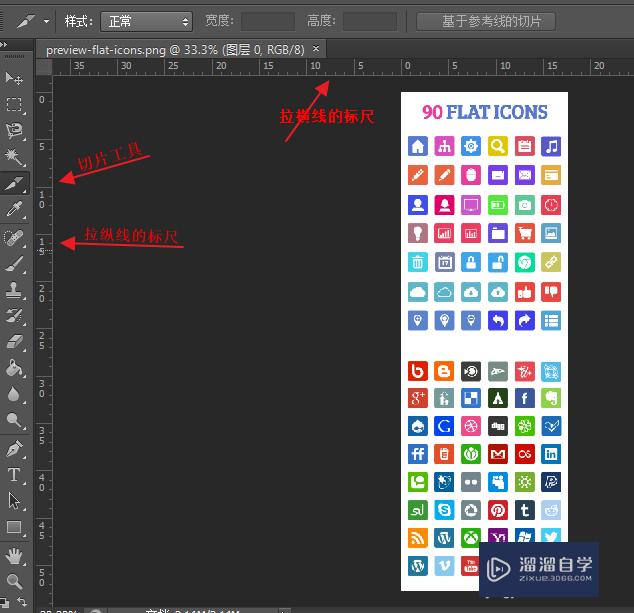Click the trash bin icon in canvas
The width and height of the screenshot is (634, 613).
coord(418,262)
